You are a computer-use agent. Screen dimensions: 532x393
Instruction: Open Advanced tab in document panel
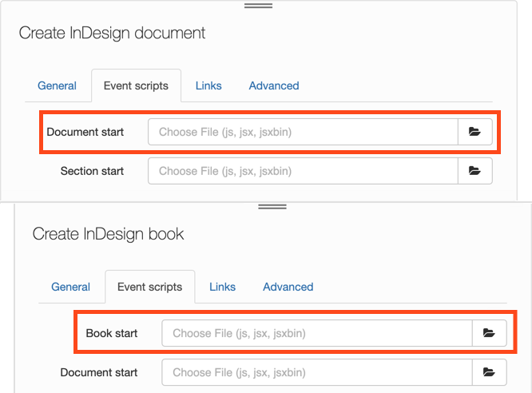tap(274, 85)
